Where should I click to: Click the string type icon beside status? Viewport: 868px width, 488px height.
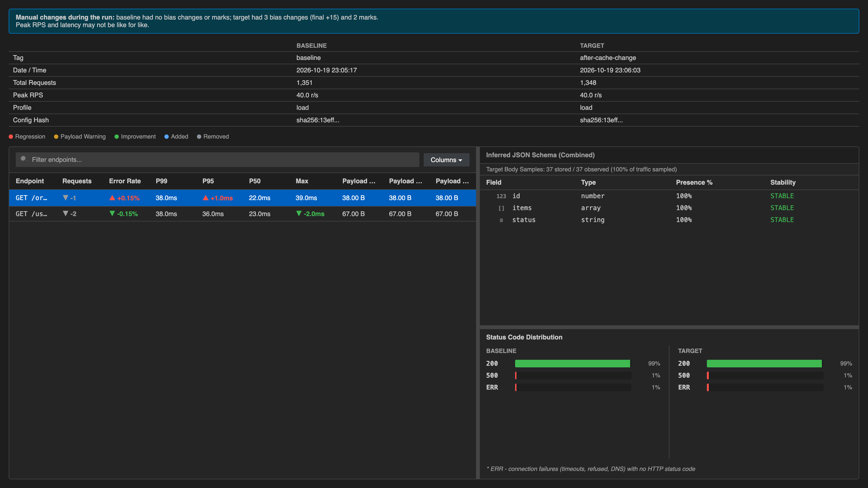click(x=501, y=220)
